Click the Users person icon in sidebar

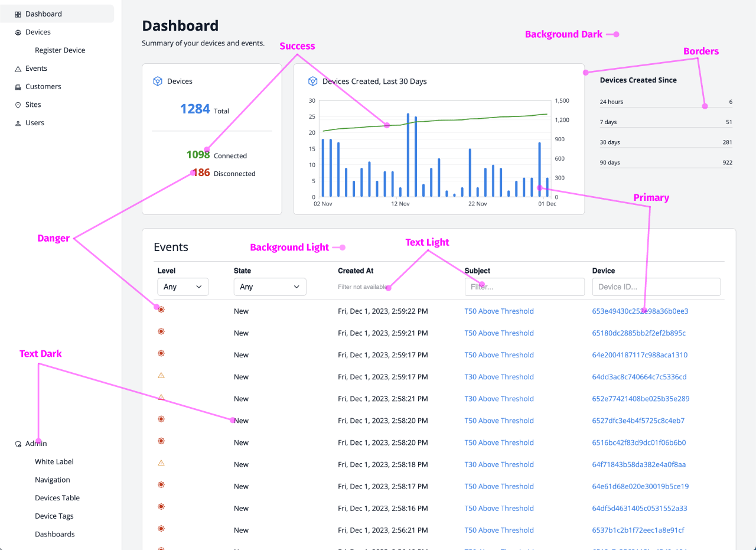[x=18, y=123]
